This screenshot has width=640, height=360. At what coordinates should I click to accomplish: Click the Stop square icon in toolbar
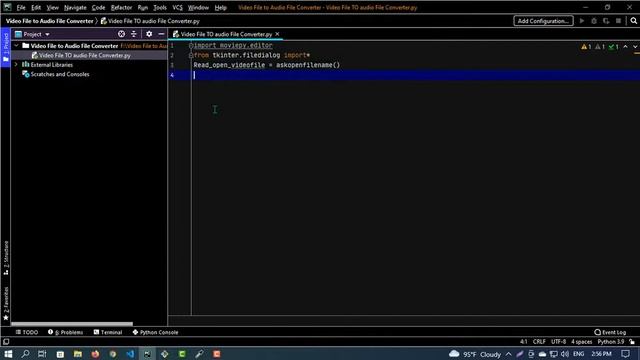[x=618, y=21]
